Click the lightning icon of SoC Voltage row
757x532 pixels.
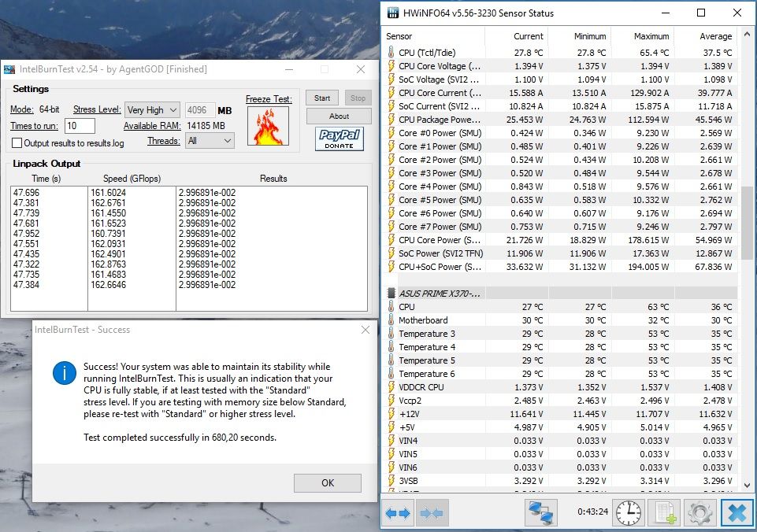pyautogui.click(x=391, y=79)
